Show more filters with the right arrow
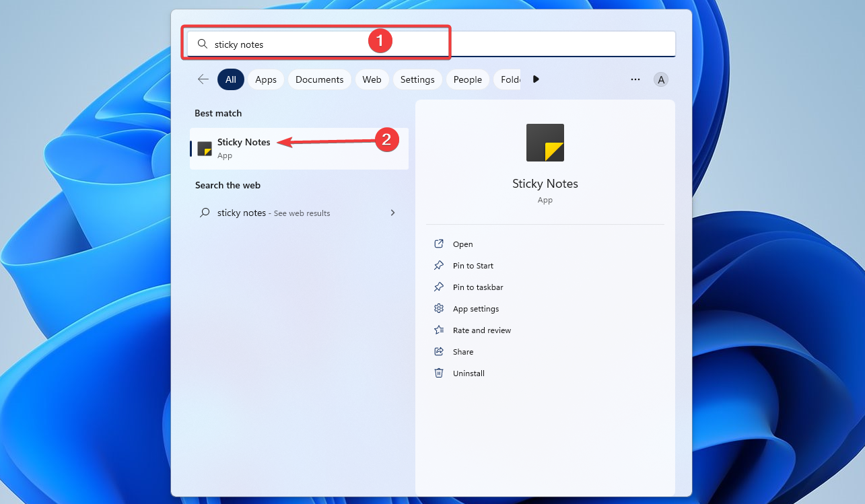 click(536, 79)
